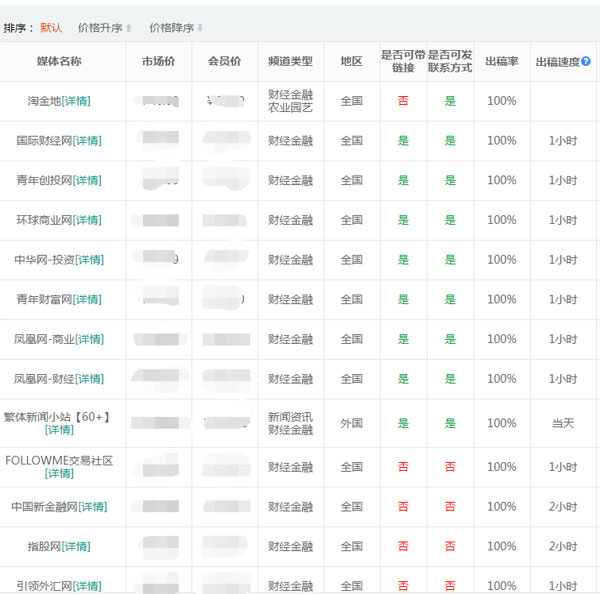The width and height of the screenshot is (600, 594).
Task: Click the 频道类型 column header
Action: click(x=290, y=61)
